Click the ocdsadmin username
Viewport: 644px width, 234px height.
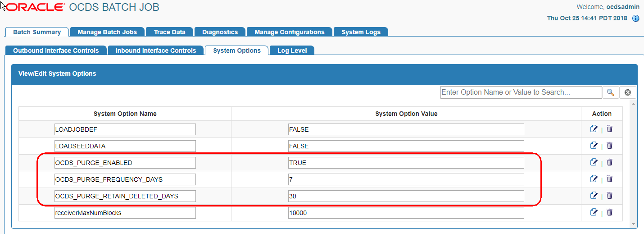coord(623,7)
